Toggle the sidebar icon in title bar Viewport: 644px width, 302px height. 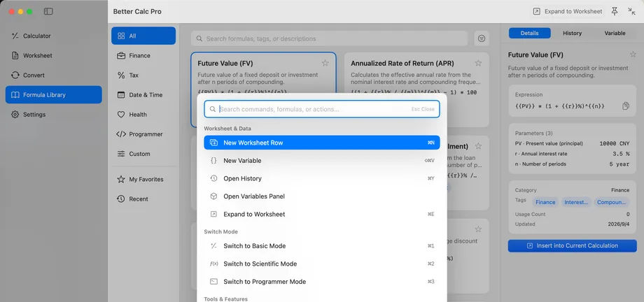(x=48, y=11)
